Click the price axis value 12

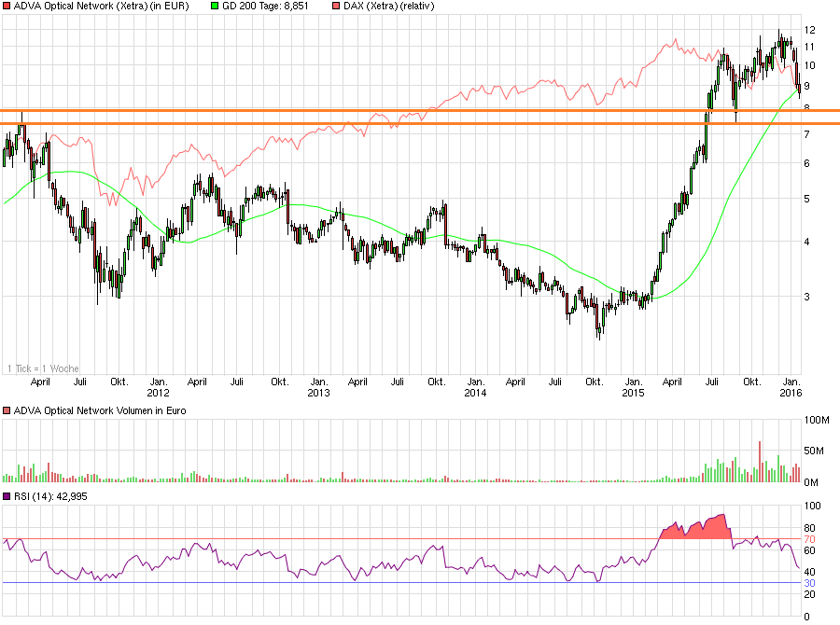click(809, 30)
